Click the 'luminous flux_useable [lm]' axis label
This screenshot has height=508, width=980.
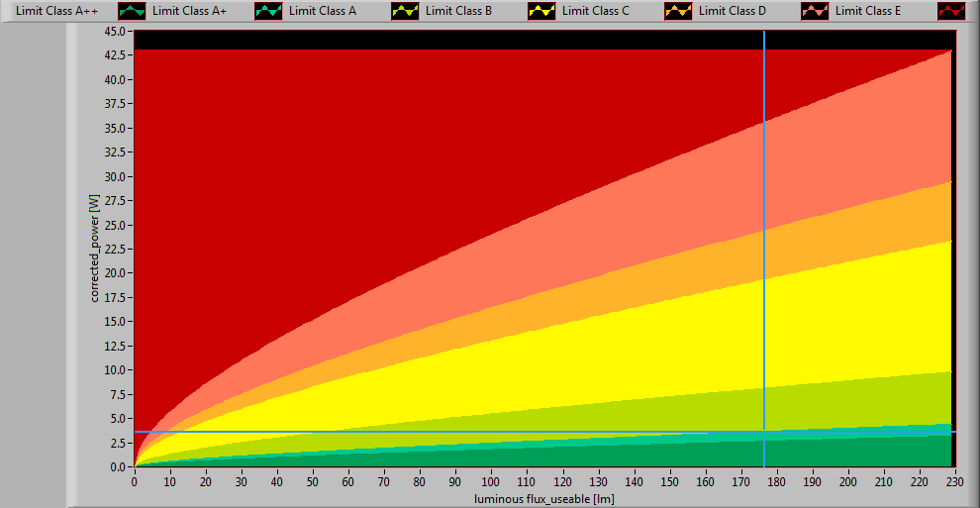tap(543, 499)
